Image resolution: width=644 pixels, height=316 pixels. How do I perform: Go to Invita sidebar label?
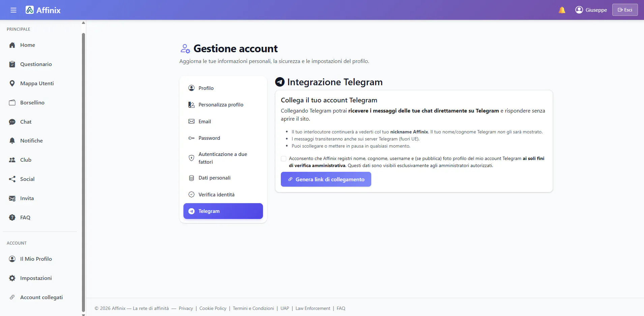pyautogui.click(x=27, y=198)
